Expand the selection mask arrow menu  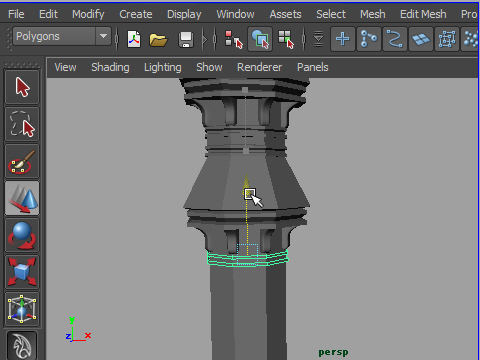pyautogui.click(x=319, y=39)
